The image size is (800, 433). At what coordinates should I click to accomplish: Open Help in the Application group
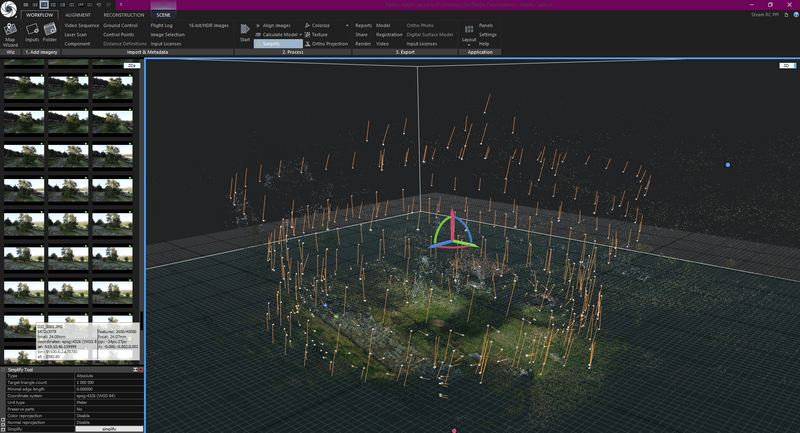(x=484, y=44)
